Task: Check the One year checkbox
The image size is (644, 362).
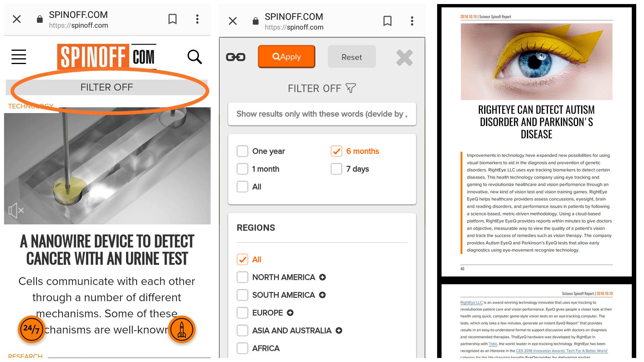Action: (x=242, y=151)
